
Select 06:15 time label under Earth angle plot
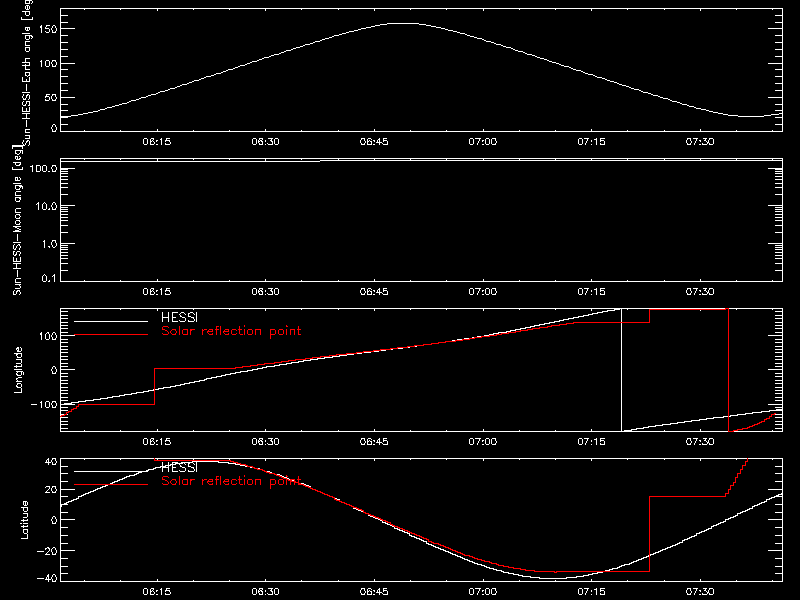(157, 142)
